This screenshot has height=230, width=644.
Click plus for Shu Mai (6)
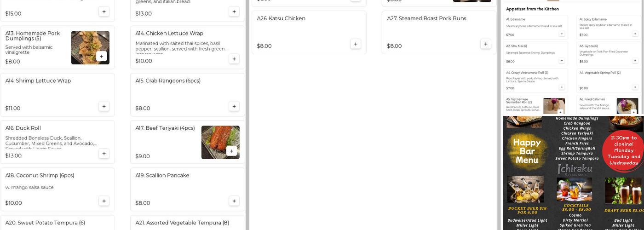pos(561,61)
